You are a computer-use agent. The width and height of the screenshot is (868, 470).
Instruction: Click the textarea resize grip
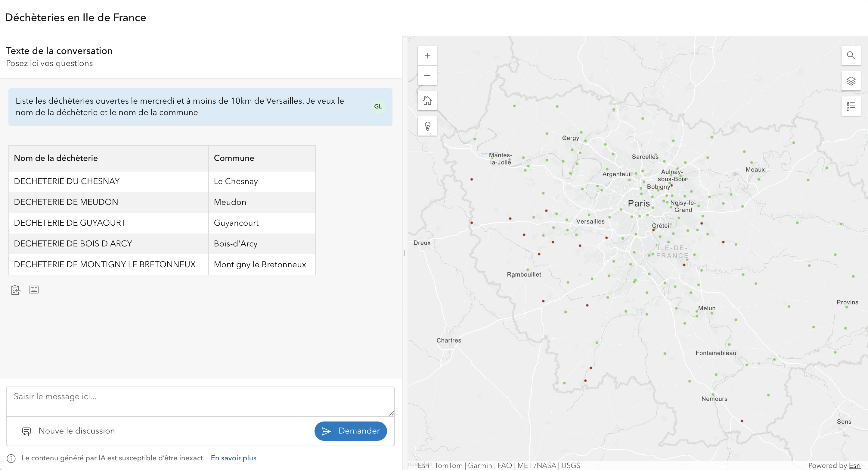(x=391, y=413)
